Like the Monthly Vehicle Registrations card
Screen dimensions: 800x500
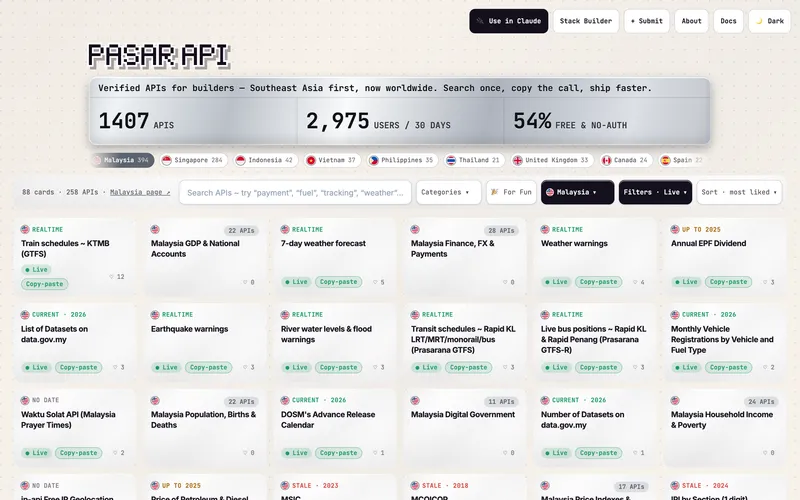coord(769,367)
